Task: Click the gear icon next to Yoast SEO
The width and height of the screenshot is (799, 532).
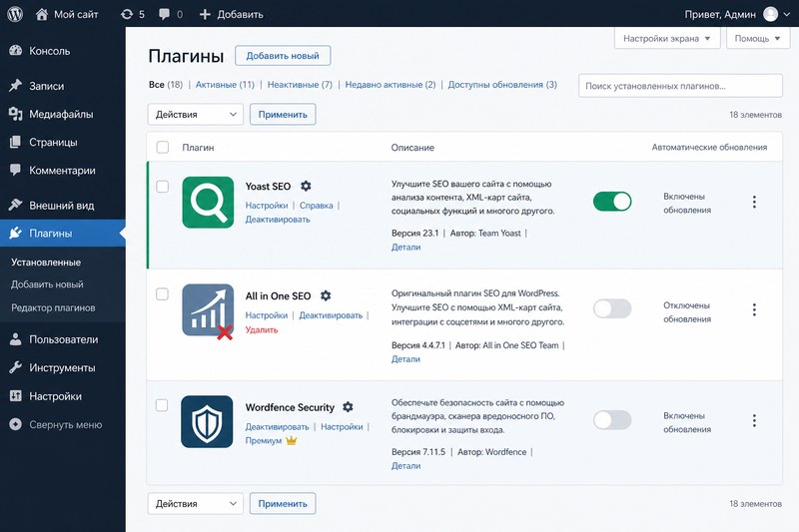Action: [306, 186]
